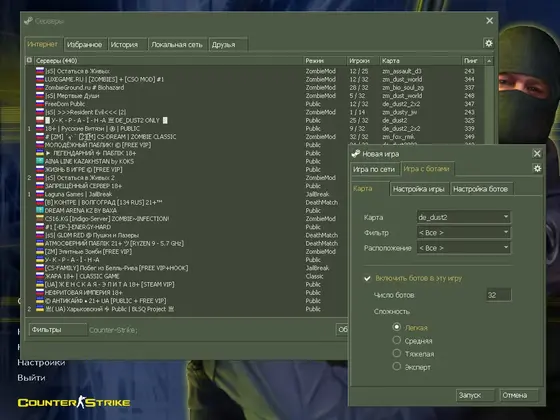
Task: Open the Карта dropdown showing de_dust2
Action: (x=464, y=217)
